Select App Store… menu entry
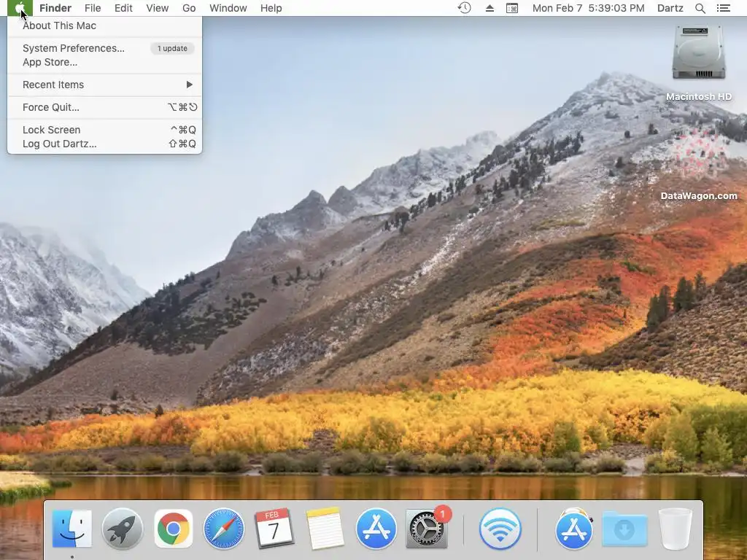747x560 pixels. [x=50, y=62]
